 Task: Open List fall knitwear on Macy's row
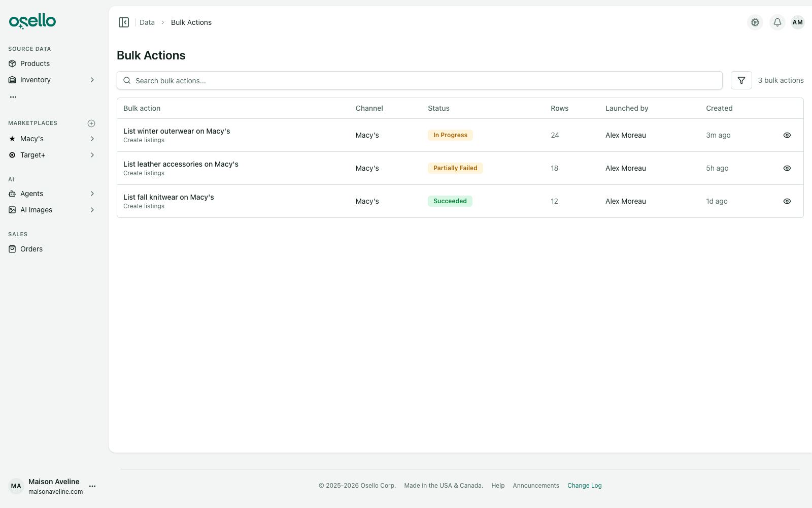[x=460, y=201]
